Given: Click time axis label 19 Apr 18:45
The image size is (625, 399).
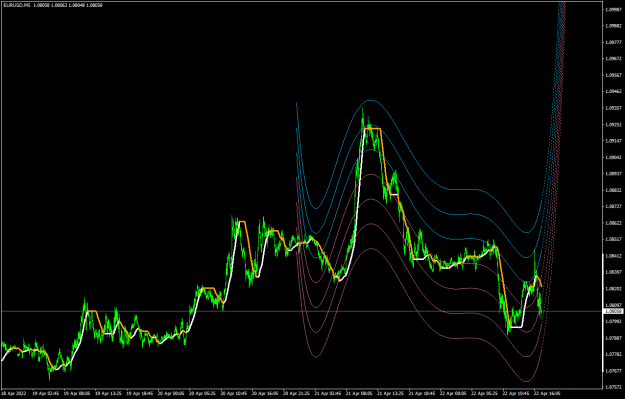Looking at the screenshot, I should [x=140, y=393].
